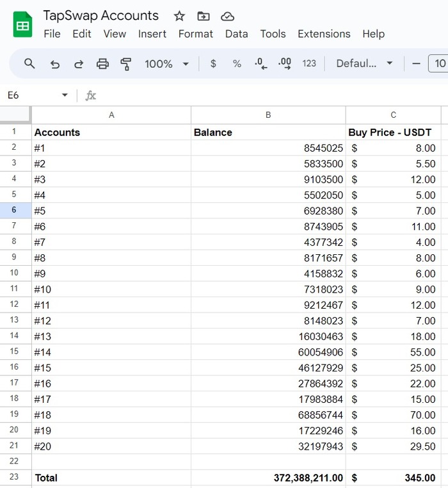This screenshot has height=488, width=448.
Task: Increase decimal places button
Action: tap(285, 63)
